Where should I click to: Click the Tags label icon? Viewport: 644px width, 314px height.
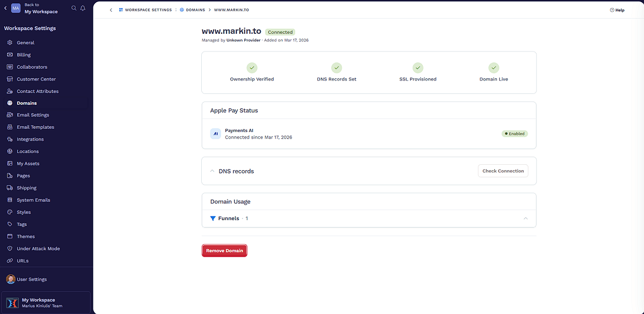pos(10,224)
